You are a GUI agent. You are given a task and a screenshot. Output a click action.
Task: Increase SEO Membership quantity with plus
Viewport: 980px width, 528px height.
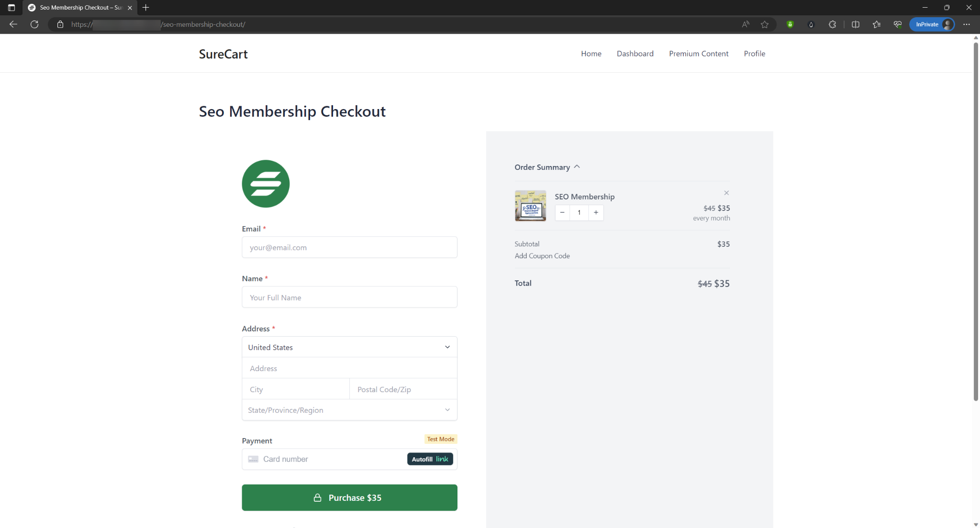(x=595, y=212)
